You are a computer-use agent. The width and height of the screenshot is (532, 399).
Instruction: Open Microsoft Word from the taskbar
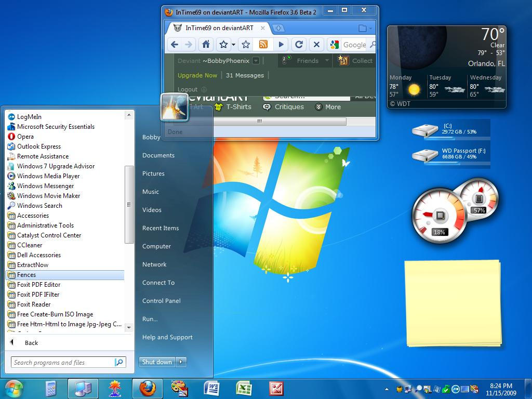click(211, 389)
